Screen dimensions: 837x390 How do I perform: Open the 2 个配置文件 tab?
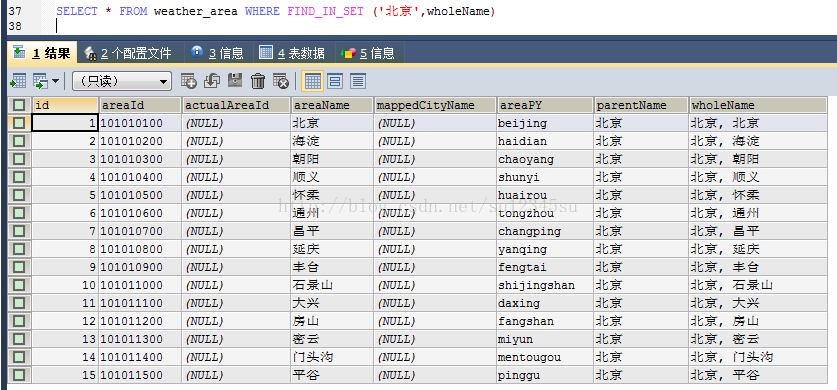pyautogui.click(x=129, y=53)
